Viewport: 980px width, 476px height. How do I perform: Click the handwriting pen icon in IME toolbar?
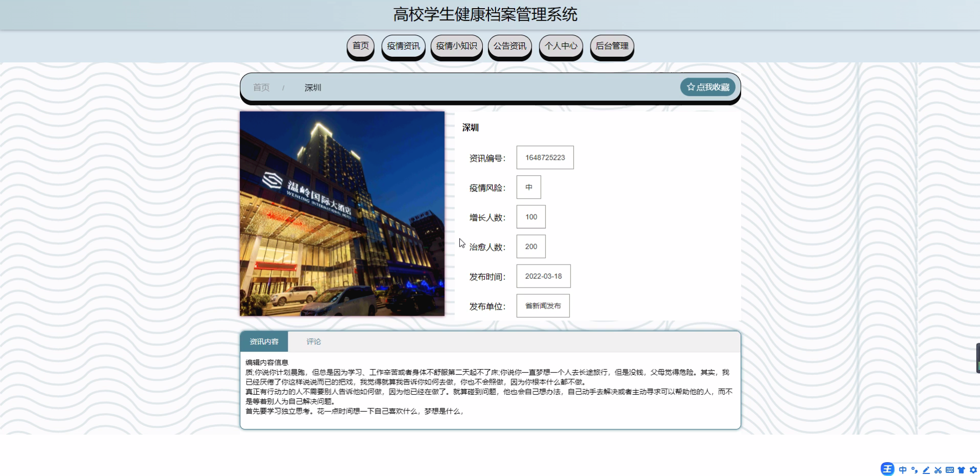point(926,470)
